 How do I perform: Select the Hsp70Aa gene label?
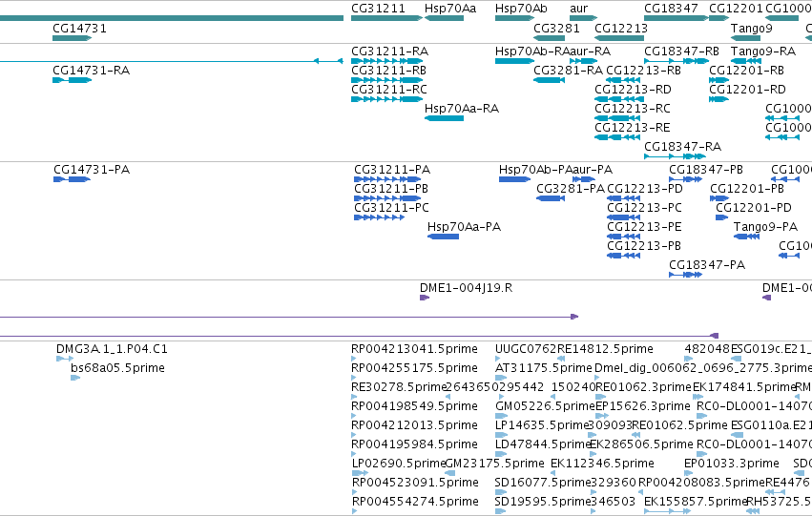point(450,9)
